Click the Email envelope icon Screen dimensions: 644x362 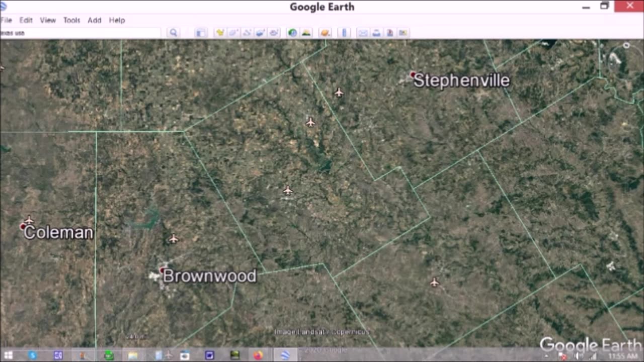[363, 33]
